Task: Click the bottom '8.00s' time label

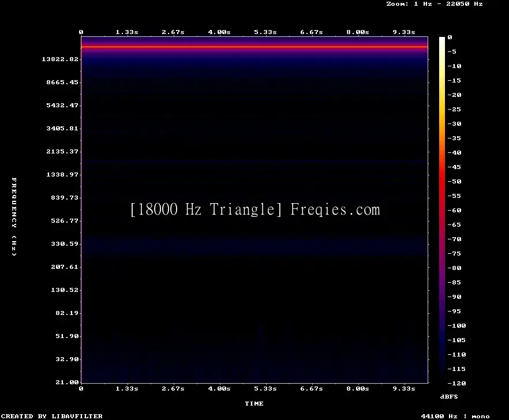Action: point(357,388)
